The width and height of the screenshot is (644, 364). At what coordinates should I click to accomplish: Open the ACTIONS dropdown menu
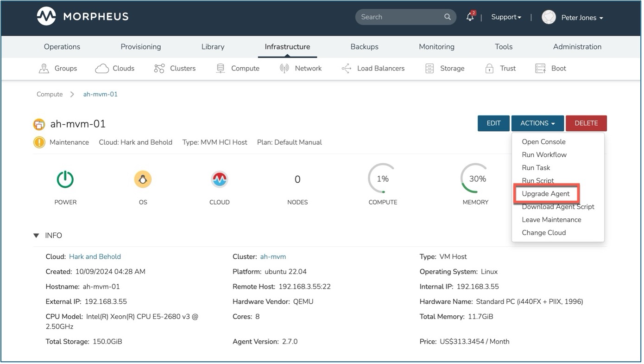pos(537,123)
